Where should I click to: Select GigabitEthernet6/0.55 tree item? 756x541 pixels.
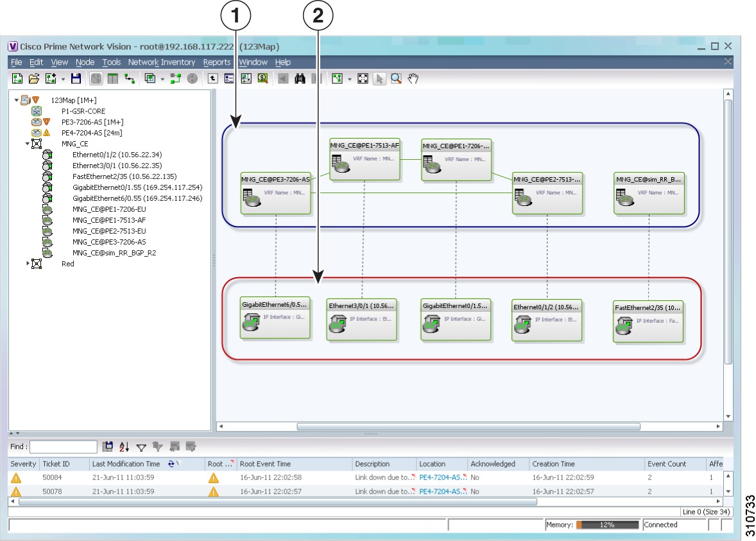coord(137,198)
